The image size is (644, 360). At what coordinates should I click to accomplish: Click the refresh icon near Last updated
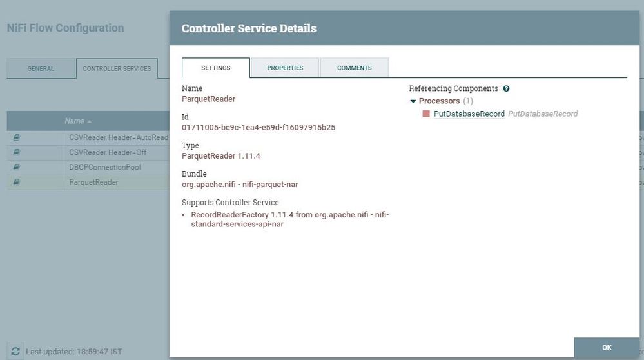[15, 352]
